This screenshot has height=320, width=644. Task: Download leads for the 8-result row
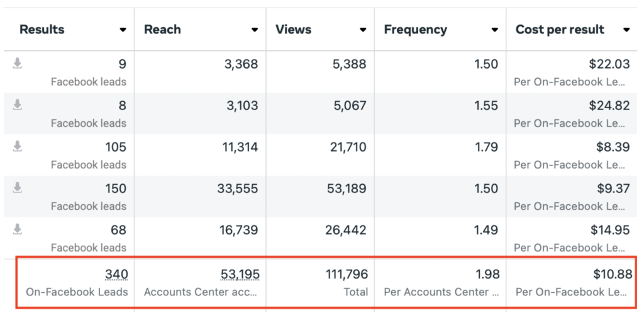pyautogui.click(x=18, y=105)
